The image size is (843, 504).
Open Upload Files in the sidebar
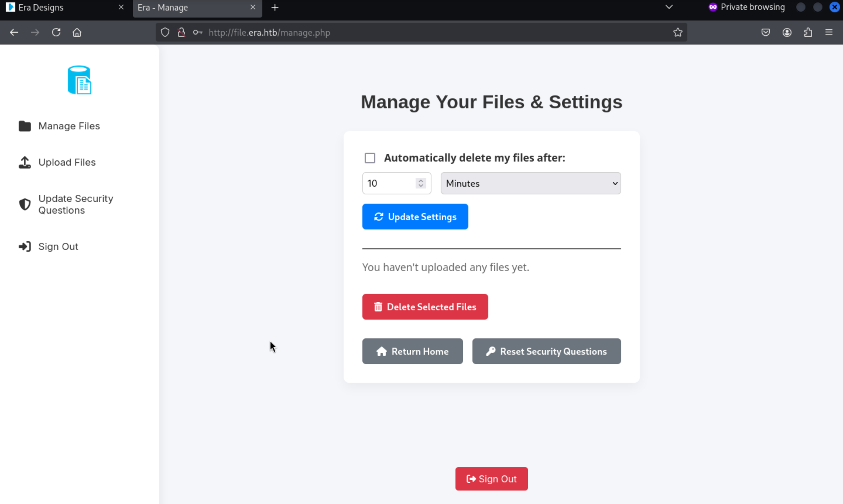[67, 162]
